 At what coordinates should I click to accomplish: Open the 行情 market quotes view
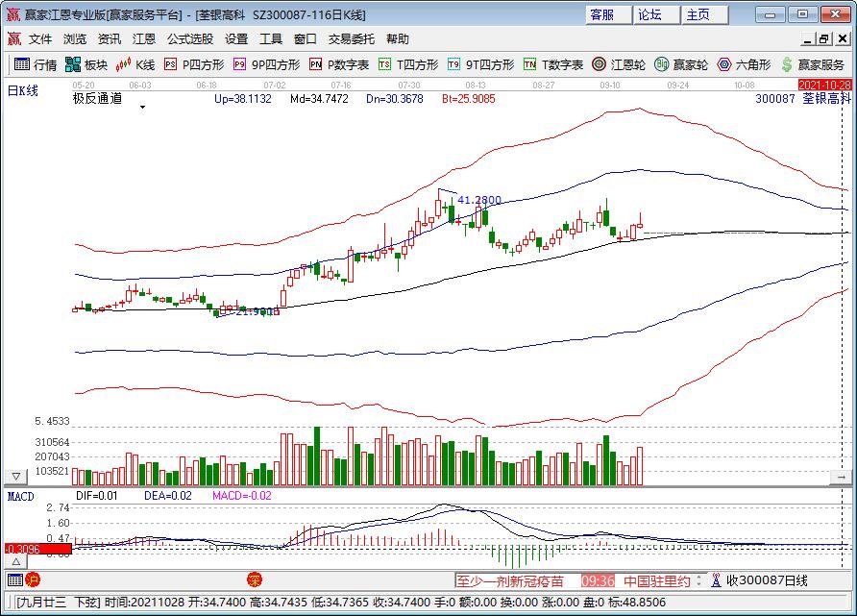coord(36,64)
